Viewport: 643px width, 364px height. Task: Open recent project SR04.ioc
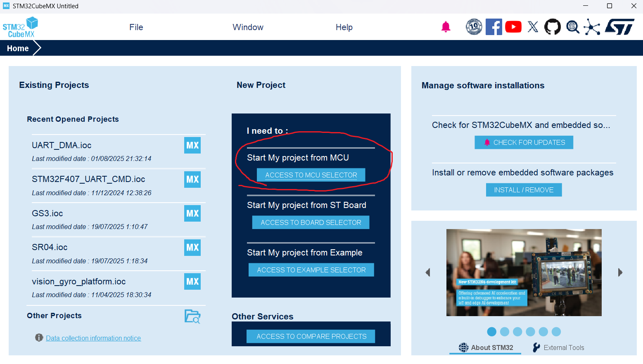coord(50,247)
